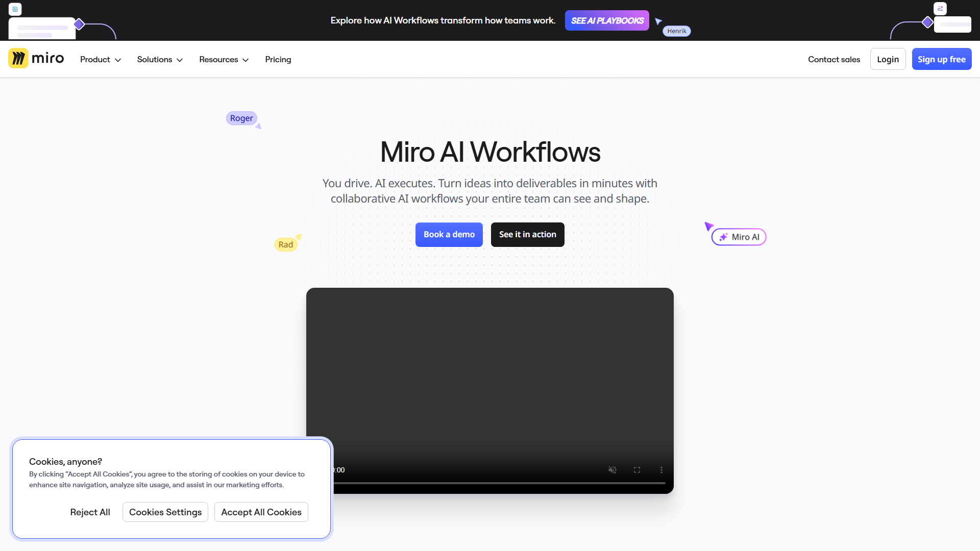
Task: Enter fullscreen mode on the video
Action: point(637,469)
